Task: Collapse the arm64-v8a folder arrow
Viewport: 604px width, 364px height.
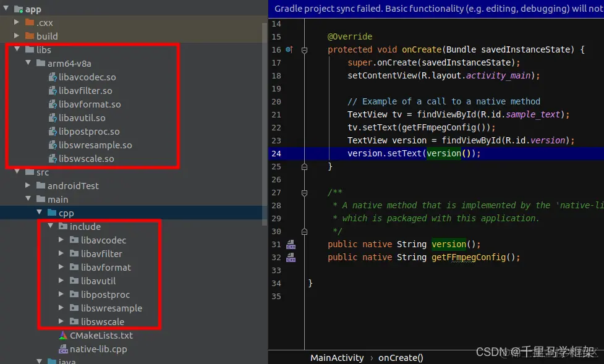Action: [28, 62]
